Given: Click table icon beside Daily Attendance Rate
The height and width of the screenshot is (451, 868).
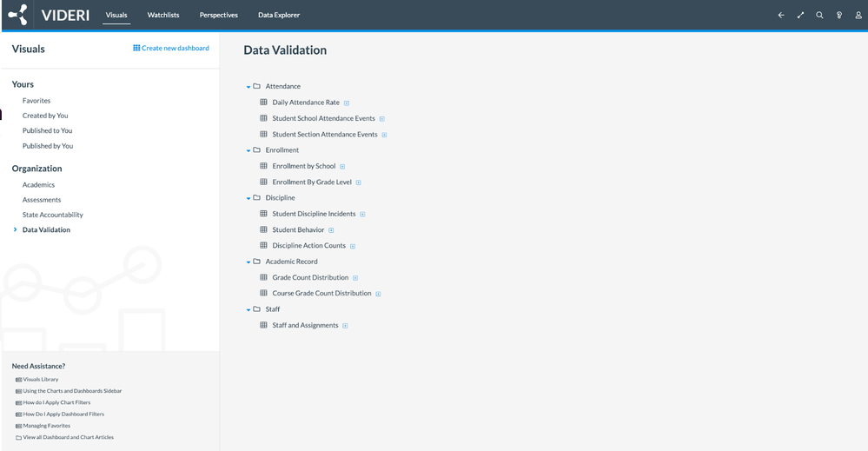Looking at the screenshot, I should click(263, 103).
